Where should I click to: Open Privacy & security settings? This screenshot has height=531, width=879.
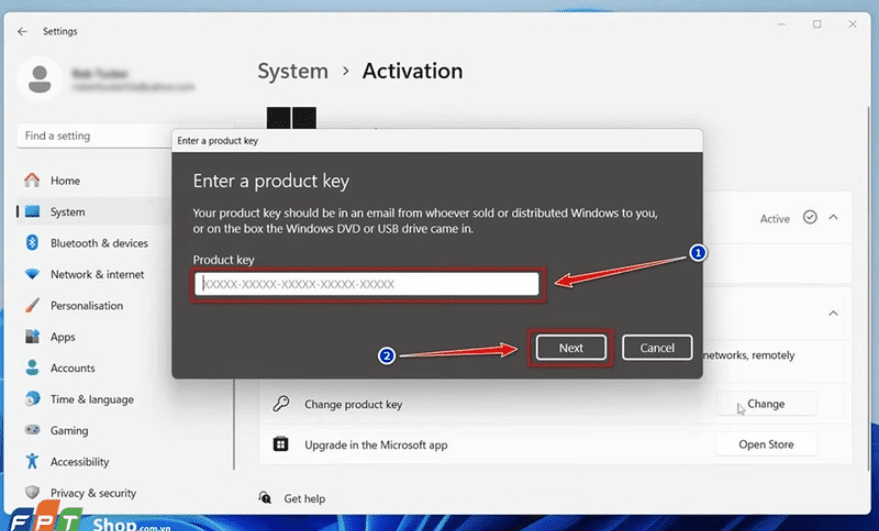coord(93,493)
